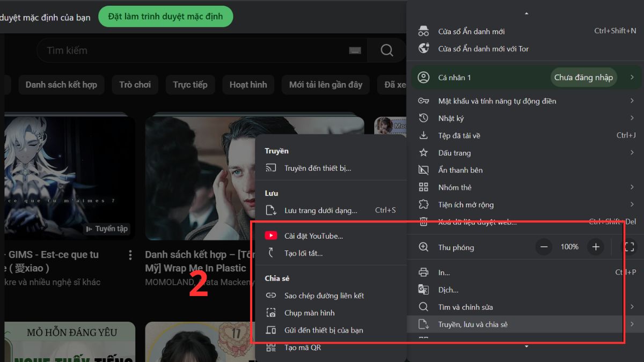Expand the Truyền, lưu và chia sẻ submenu chevron

click(632, 324)
